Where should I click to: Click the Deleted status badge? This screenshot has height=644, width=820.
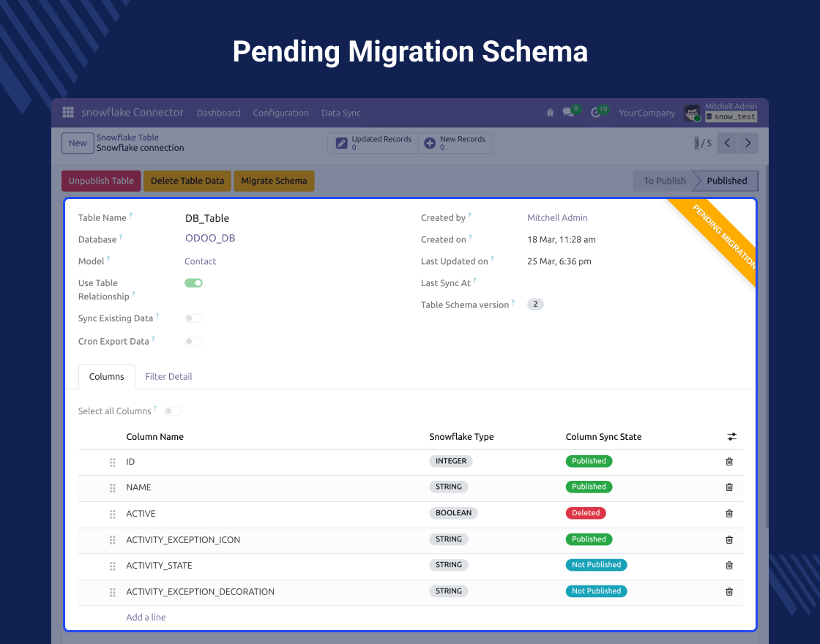coord(586,513)
